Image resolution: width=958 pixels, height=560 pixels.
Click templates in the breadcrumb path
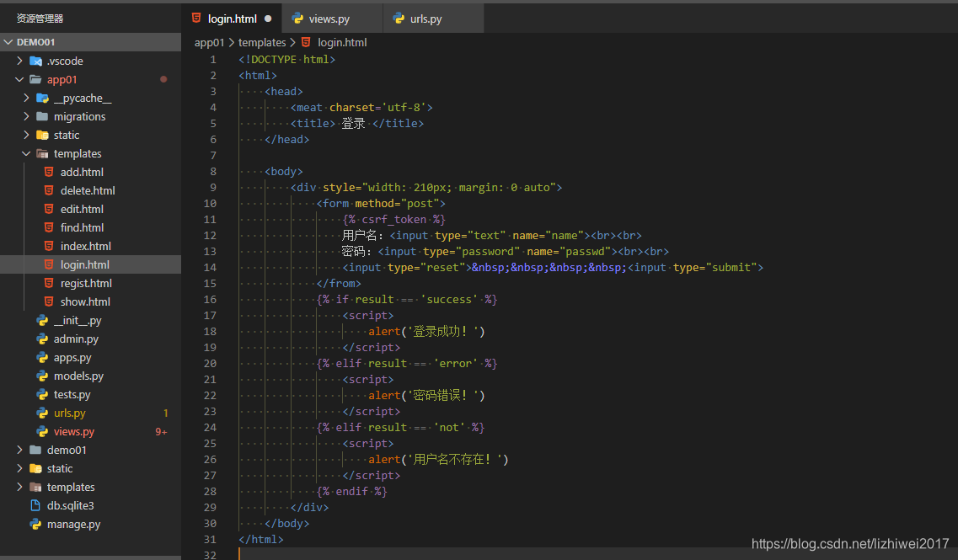click(262, 42)
